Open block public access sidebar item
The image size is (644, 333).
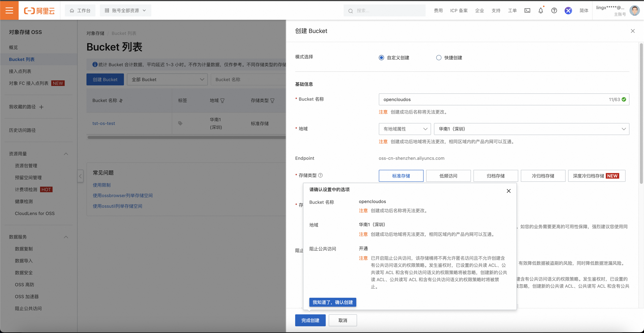coord(28,308)
